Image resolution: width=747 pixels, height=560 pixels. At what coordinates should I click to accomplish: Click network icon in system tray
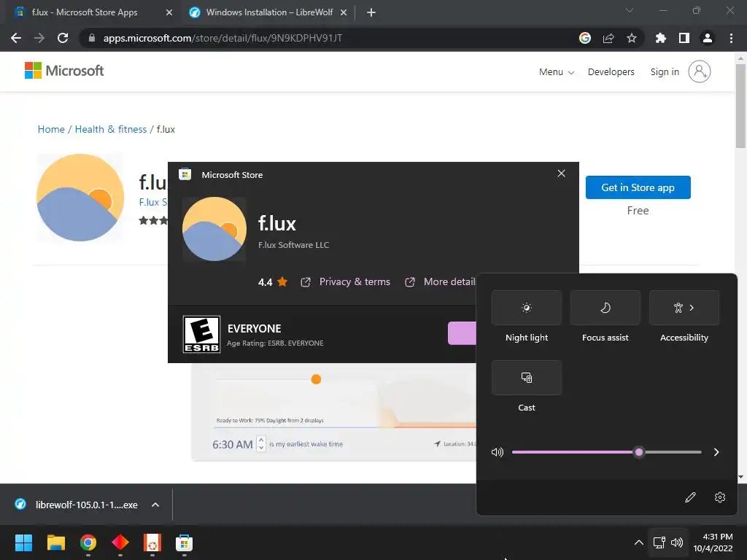coord(659,542)
